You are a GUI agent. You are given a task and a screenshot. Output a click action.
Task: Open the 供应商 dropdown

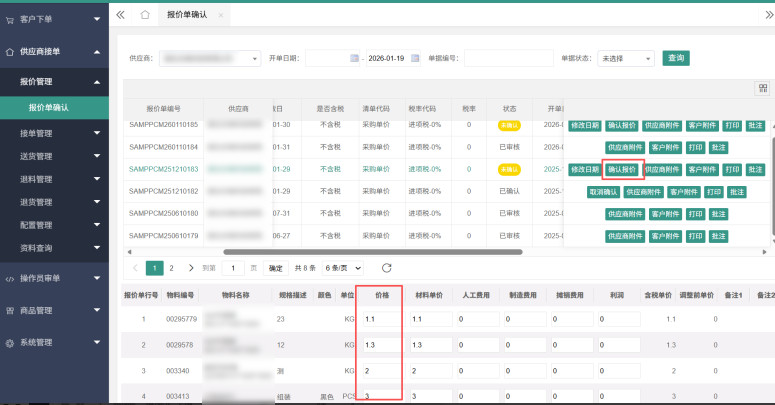pyautogui.click(x=210, y=58)
